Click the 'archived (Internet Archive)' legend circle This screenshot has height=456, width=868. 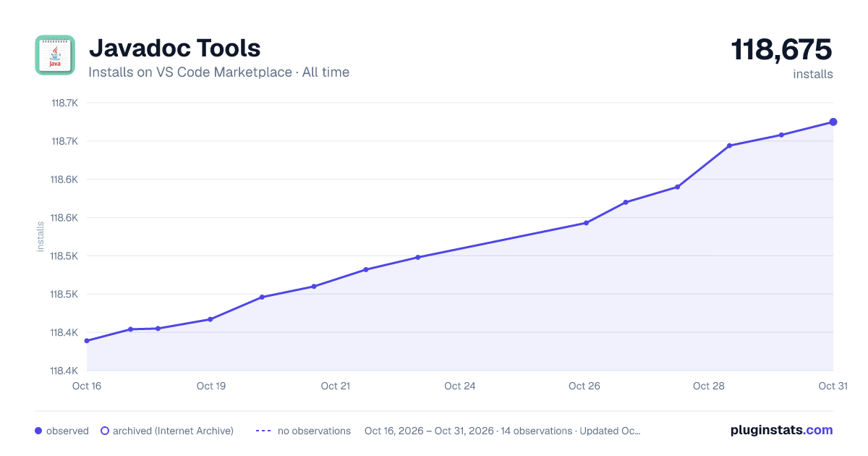click(104, 431)
